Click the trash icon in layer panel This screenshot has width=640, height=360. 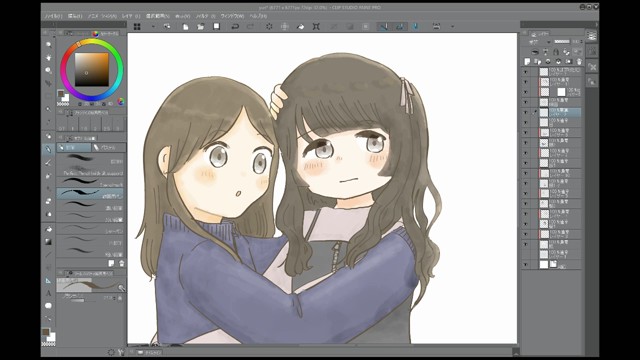tap(579, 62)
